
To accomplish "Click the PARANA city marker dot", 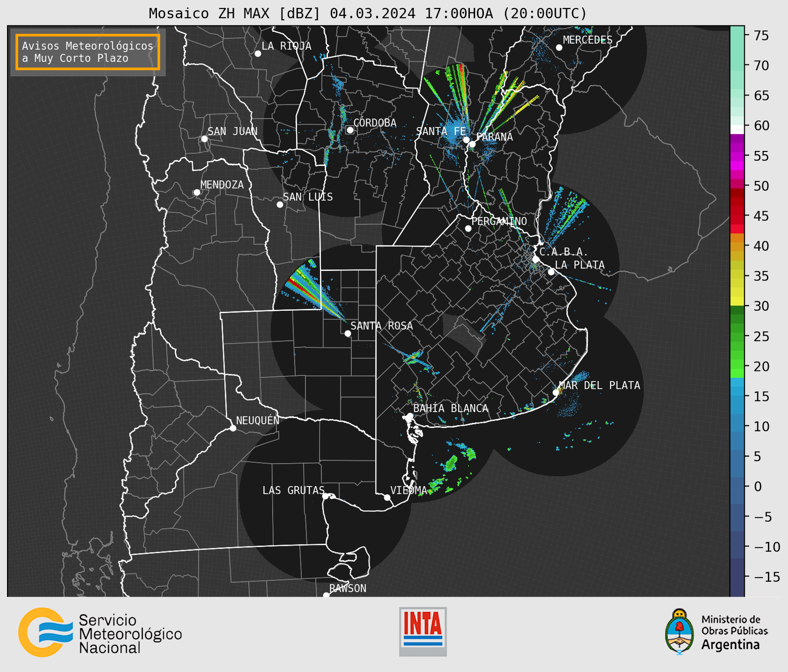I will point(472,144).
